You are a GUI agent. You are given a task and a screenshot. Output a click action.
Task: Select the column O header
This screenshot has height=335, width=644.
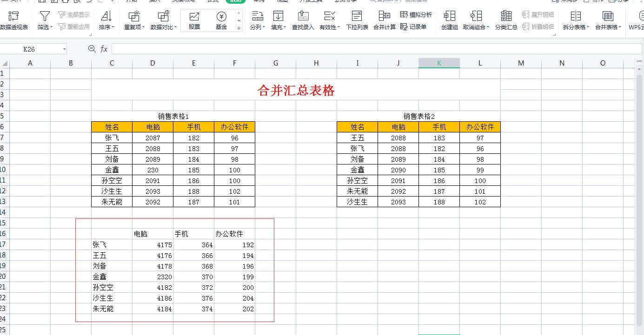point(603,63)
